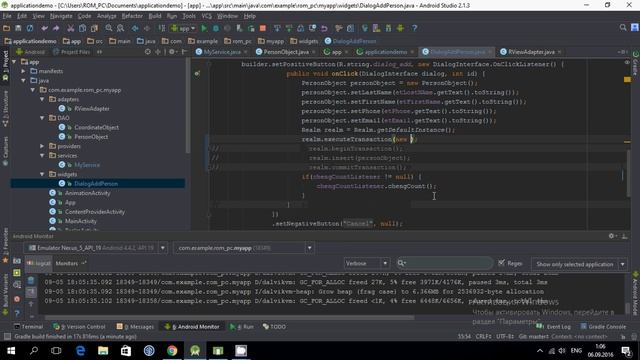Open the Version Control tool window

coord(80,327)
